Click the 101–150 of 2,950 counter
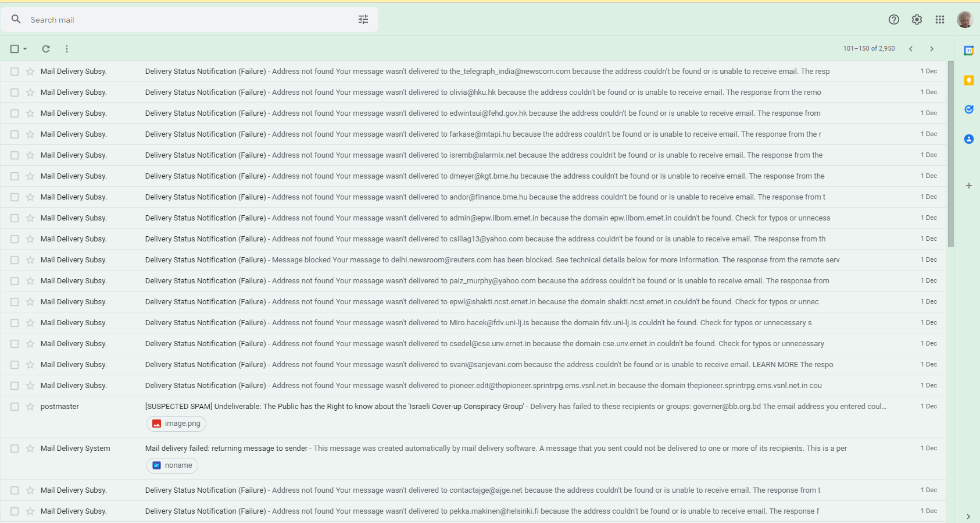The width and height of the screenshot is (980, 523). [869, 49]
